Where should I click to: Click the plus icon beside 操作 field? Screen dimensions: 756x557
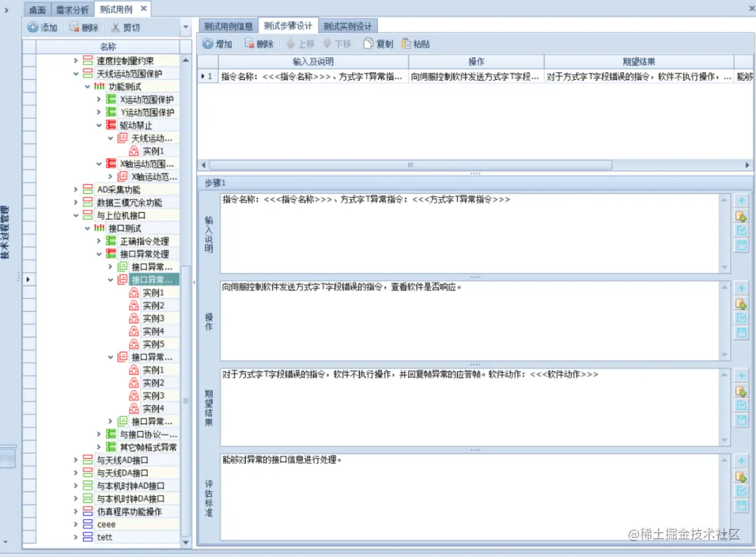[x=741, y=288]
